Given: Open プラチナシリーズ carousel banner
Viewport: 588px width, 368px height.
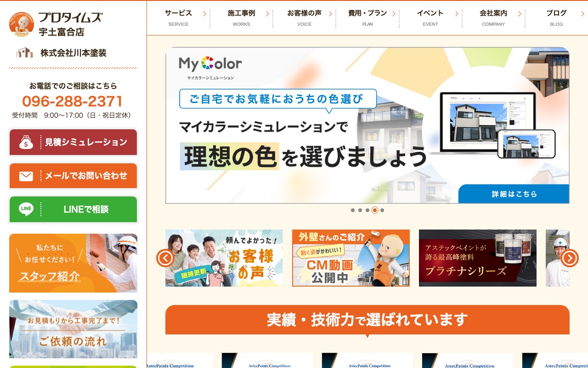Looking at the screenshot, I should tap(478, 258).
